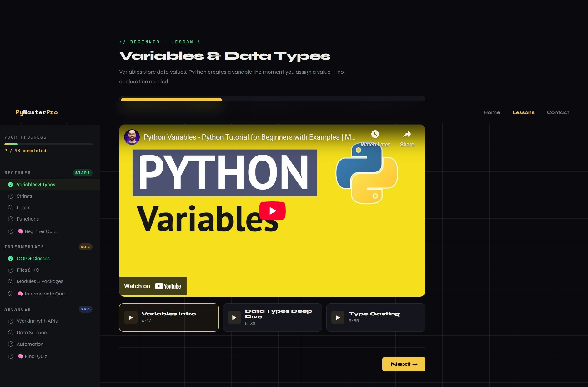Click the channel avatar on the video player
Viewport: 588px width, 387px height.
coord(132,137)
